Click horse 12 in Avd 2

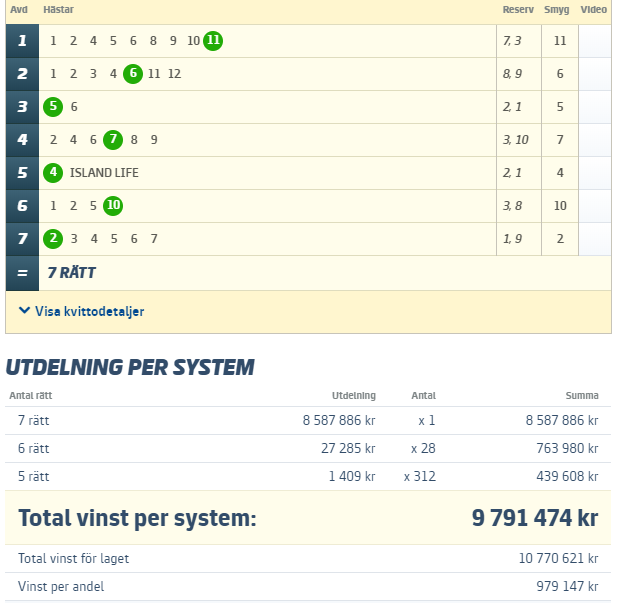click(174, 74)
